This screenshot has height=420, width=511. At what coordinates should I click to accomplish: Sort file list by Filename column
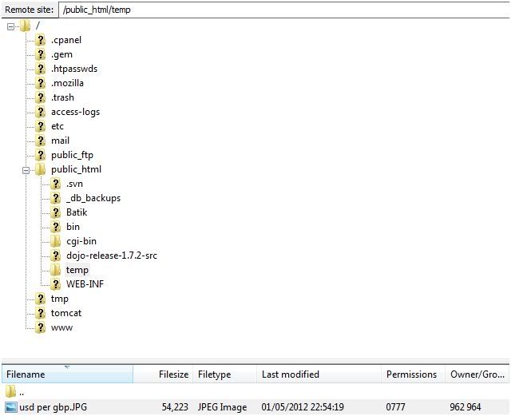pos(26,374)
